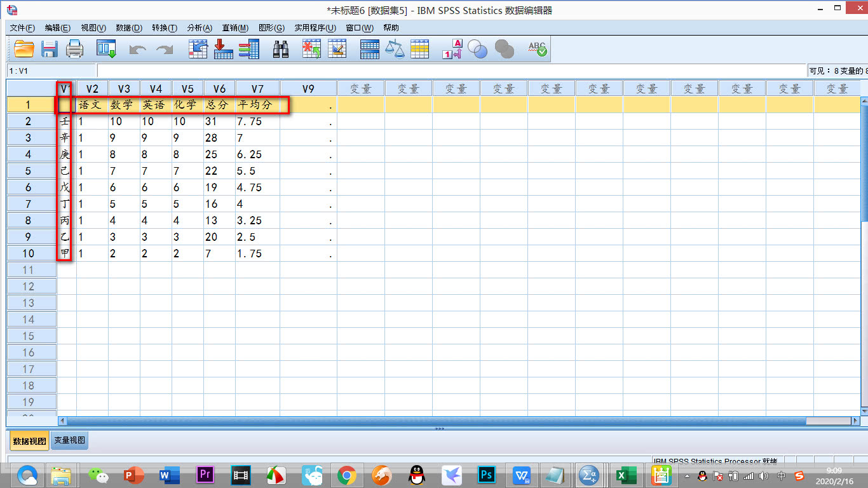This screenshot has height=488, width=868.
Task: Select row 5 header
Action: 28,171
